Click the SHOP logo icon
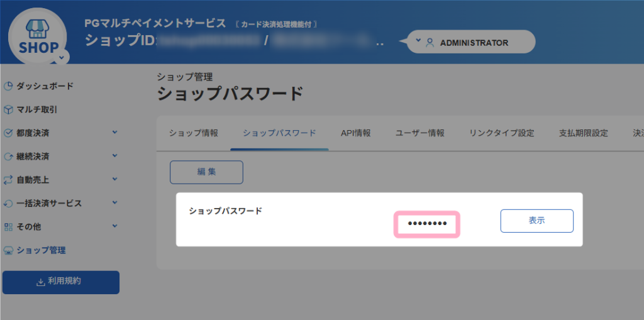 coord(38,38)
